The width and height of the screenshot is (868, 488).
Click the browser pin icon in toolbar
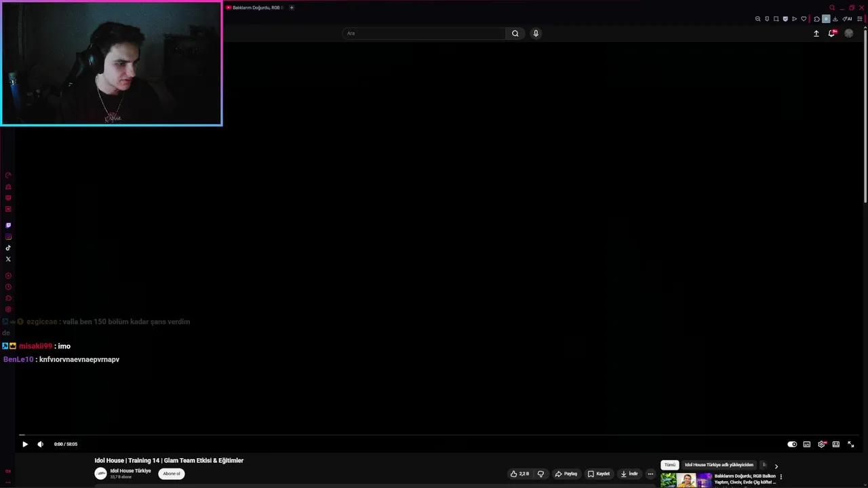pos(767,19)
